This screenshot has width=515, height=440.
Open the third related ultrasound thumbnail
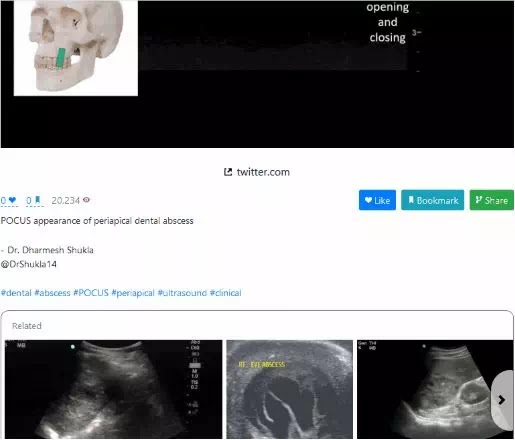pyautogui.click(x=435, y=389)
